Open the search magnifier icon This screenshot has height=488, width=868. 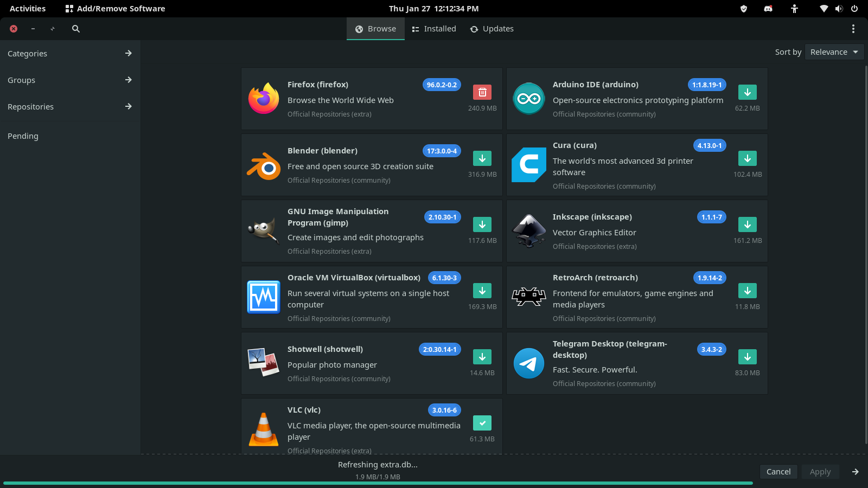coord(76,29)
